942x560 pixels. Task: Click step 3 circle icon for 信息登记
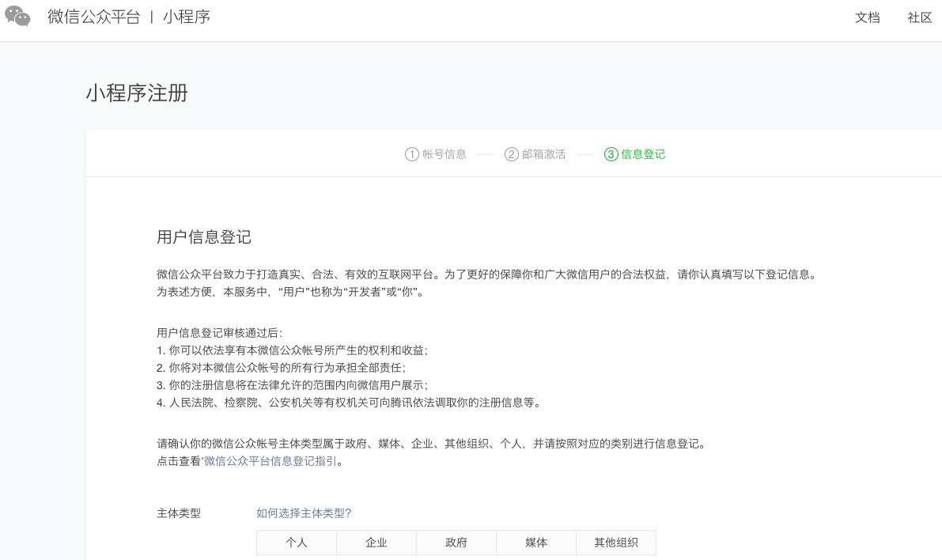tap(611, 154)
